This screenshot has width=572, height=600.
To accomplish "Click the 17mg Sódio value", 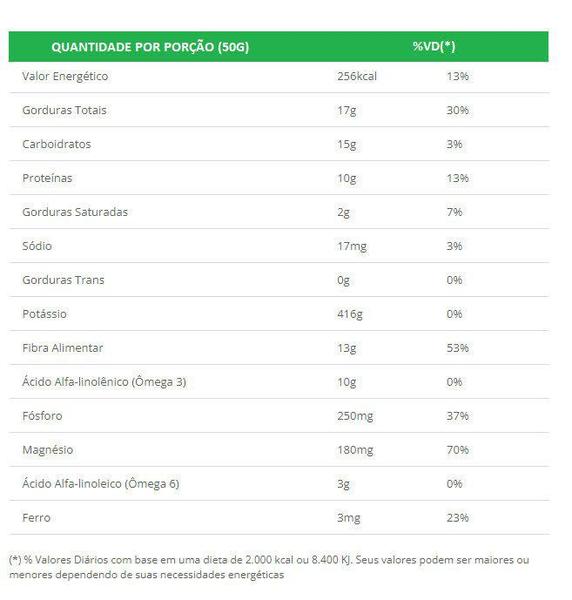I will [352, 246].
